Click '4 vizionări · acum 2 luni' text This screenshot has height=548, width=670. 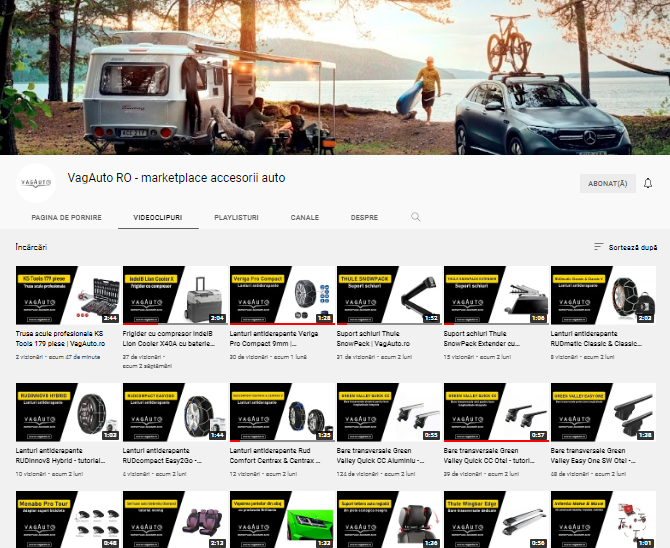pyautogui.click(x=156, y=474)
